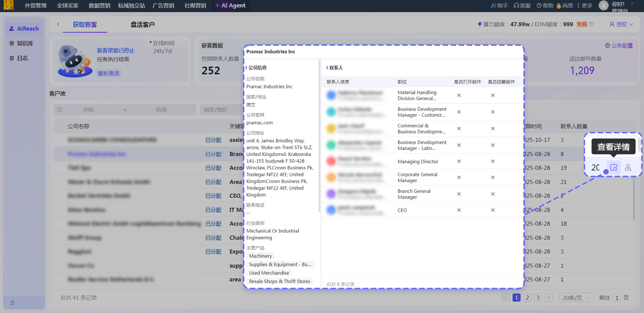The height and width of the screenshot is (313, 644).
Task: Open the 知识库 sidebar item
Action: (x=25, y=43)
